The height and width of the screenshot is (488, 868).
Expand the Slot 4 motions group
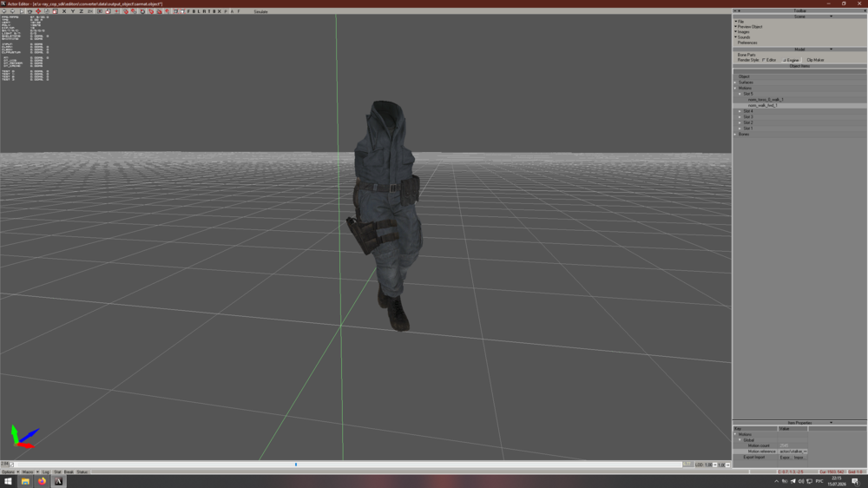point(740,111)
